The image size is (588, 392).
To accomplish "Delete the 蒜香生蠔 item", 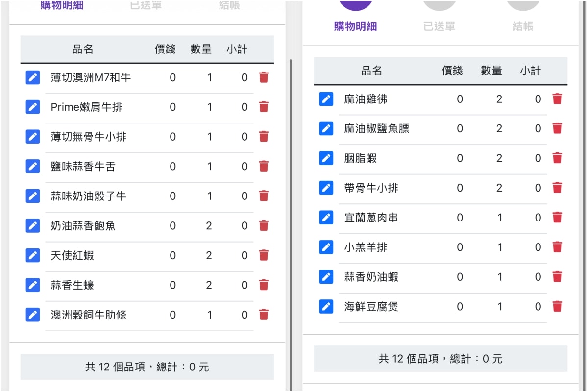I will tap(264, 285).
